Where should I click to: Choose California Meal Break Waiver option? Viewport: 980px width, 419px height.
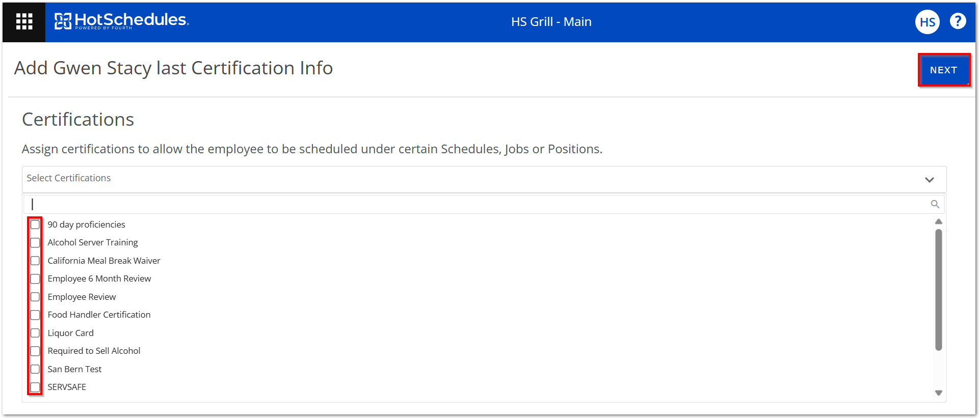104,261
